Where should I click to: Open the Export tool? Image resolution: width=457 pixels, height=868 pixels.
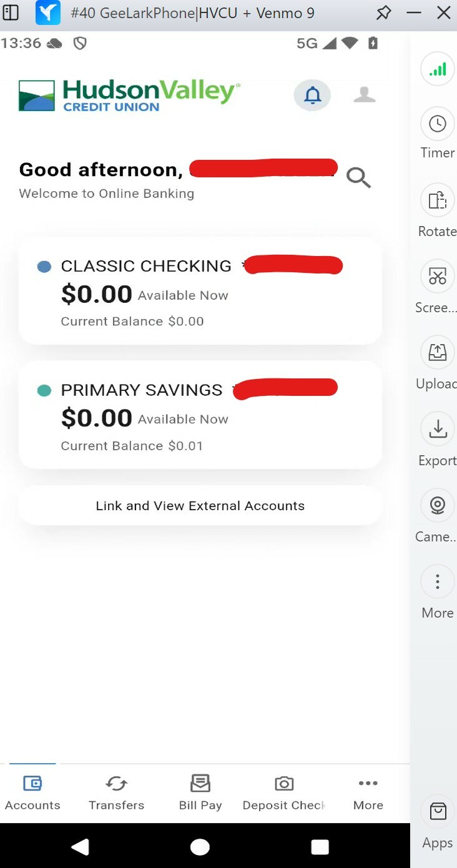click(437, 440)
